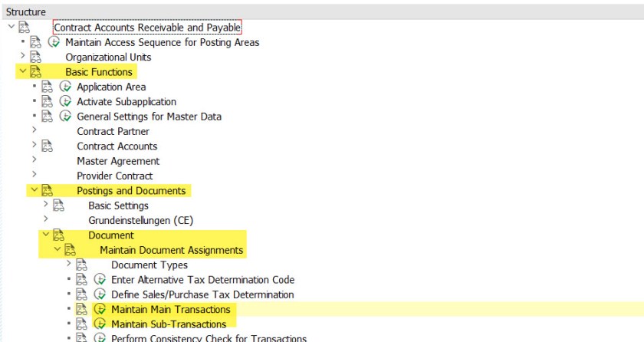Click documentation icon beside Enter Alternative Tax Determination Code
Screen dimensions: 644x342
(82, 280)
